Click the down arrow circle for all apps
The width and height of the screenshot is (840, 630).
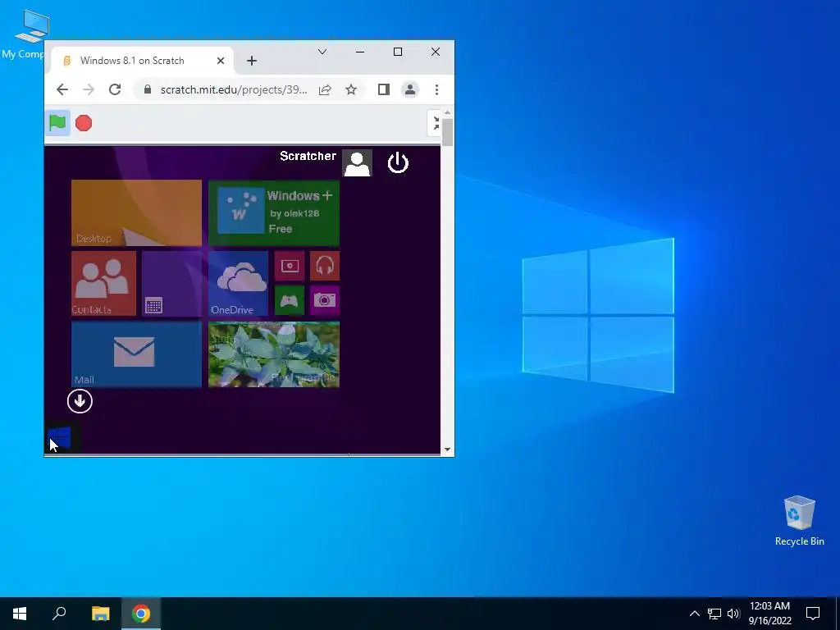point(80,401)
